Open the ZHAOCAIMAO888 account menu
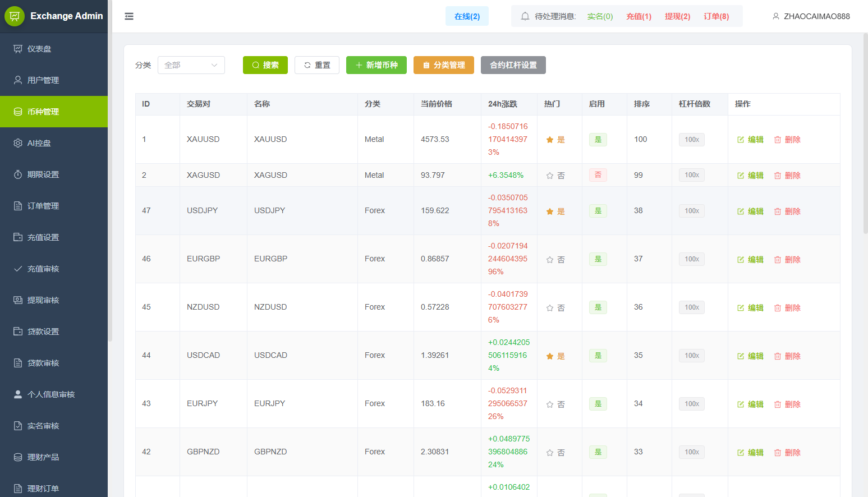The width and height of the screenshot is (868, 497). pos(816,16)
